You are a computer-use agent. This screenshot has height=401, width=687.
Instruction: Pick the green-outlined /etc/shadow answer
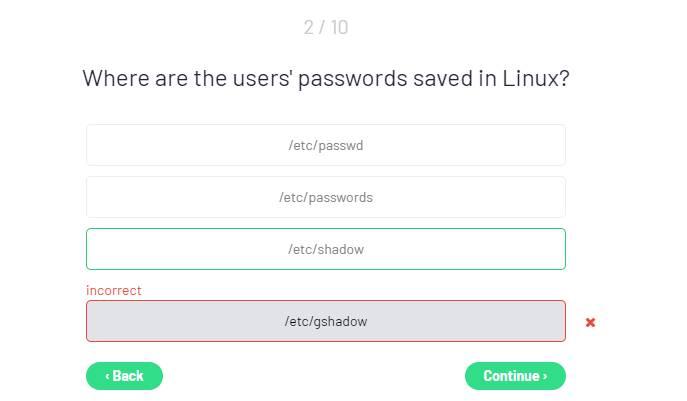pyautogui.click(x=326, y=249)
